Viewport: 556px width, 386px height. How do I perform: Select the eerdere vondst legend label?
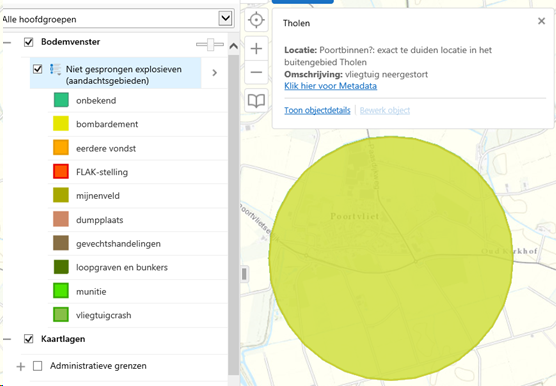click(x=106, y=149)
